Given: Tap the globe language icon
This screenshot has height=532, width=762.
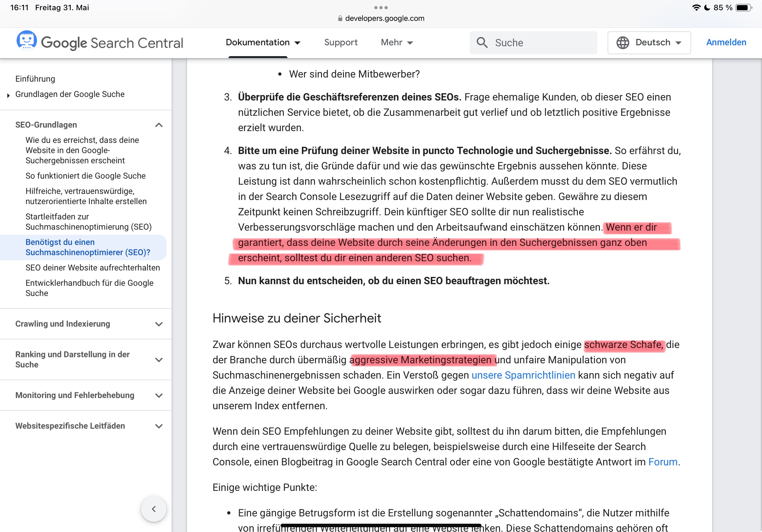Looking at the screenshot, I should click(623, 42).
